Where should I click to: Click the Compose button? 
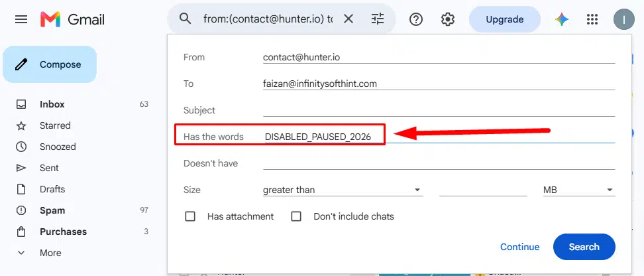[x=50, y=64]
